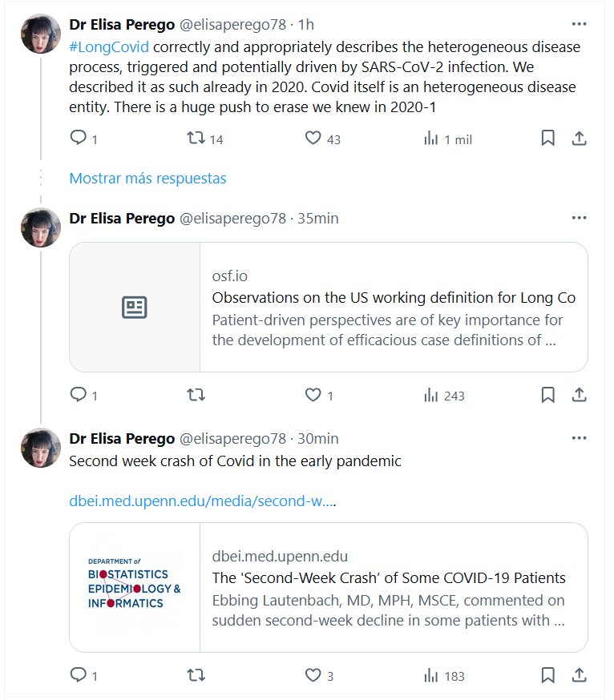614x700 pixels.
Task: Reply to the #LongCovid tweet
Action: point(78,139)
